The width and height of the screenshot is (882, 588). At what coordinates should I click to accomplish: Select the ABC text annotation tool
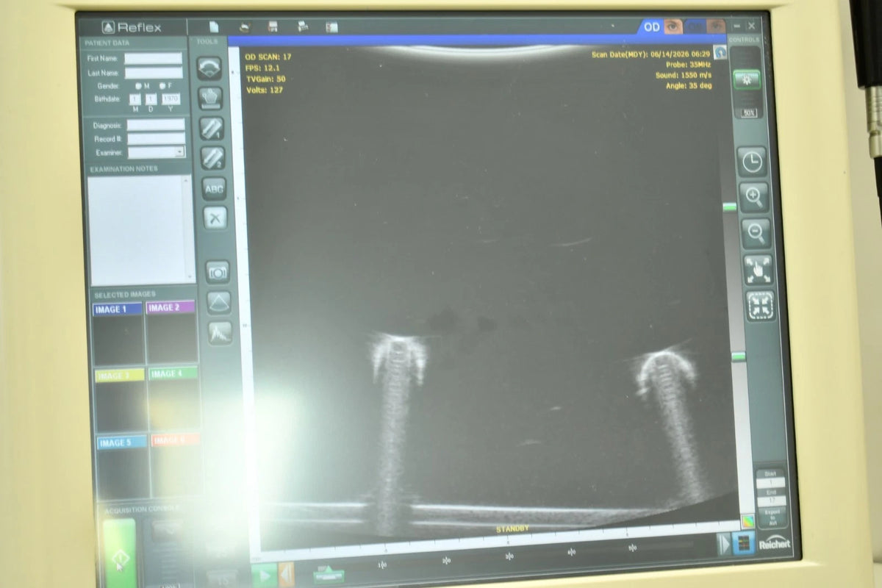click(x=214, y=188)
